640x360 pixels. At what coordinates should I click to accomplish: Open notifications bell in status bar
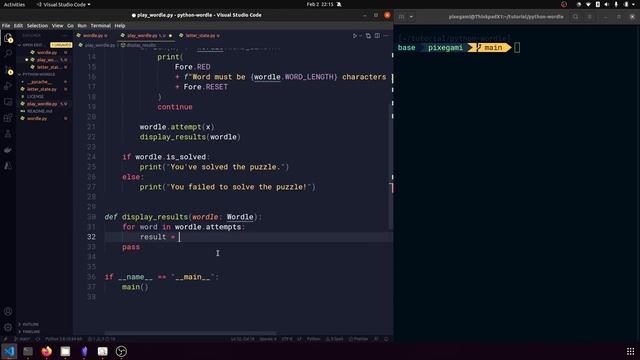[x=386, y=339]
